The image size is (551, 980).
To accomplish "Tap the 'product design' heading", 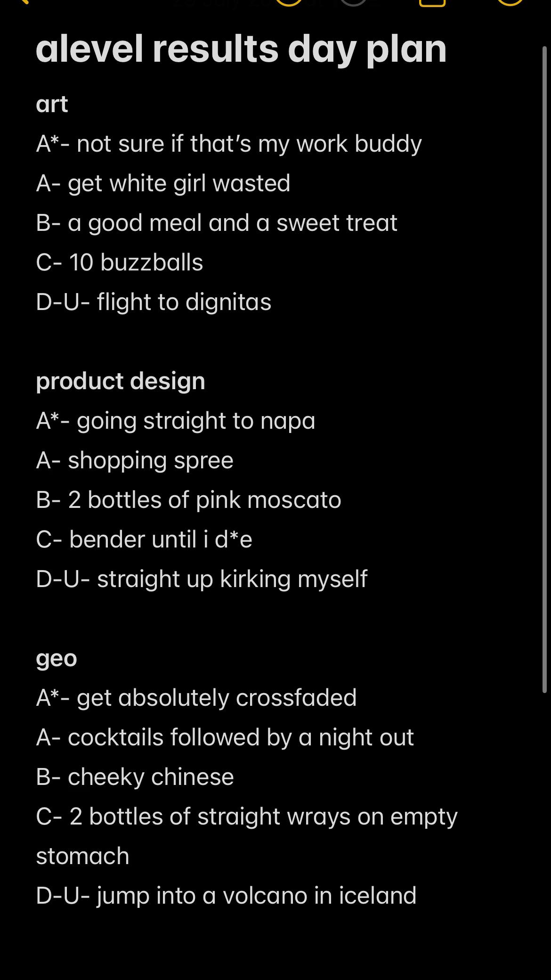I will point(121,381).
